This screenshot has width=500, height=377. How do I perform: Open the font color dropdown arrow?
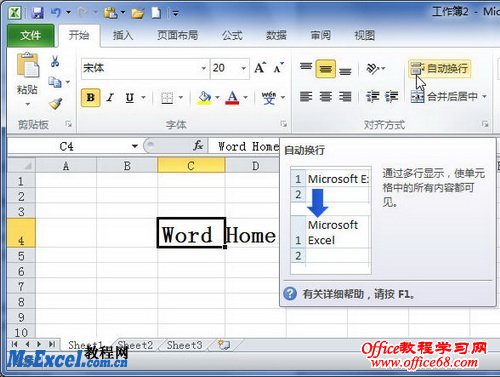point(245,98)
